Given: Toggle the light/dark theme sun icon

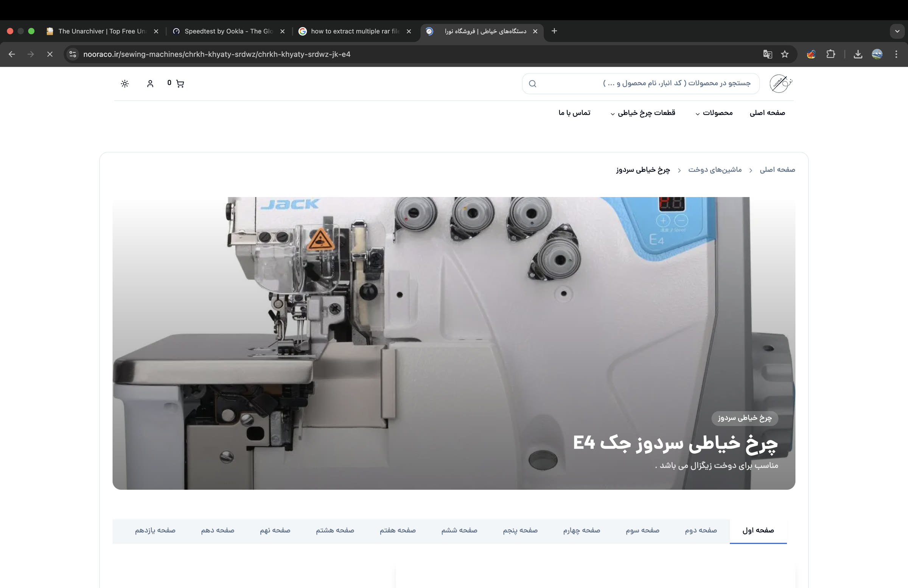Looking at the screenshot, I should [125, 84].
